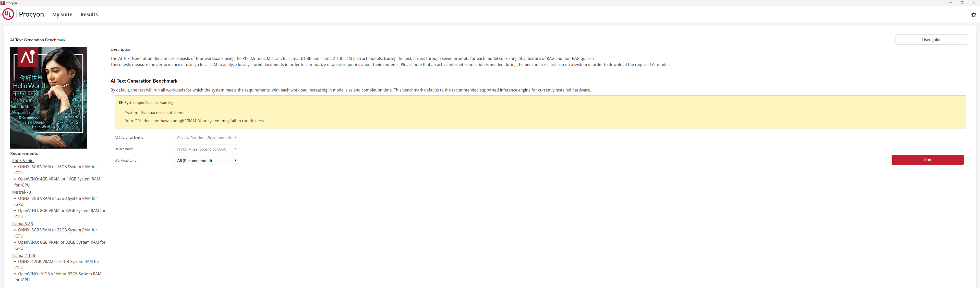Image resolution: width=980 pixels, height=288 pixels.
Task: Open the Phi-3.5-mini requirements link
Action: point(23,161)
